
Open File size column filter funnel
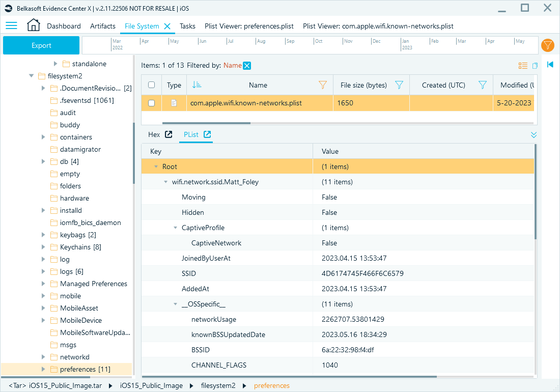coord(399,85)
